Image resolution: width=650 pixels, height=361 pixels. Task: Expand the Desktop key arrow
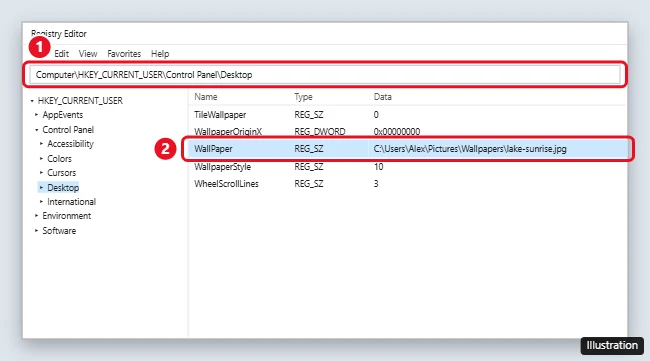click(x=41, y=188)
